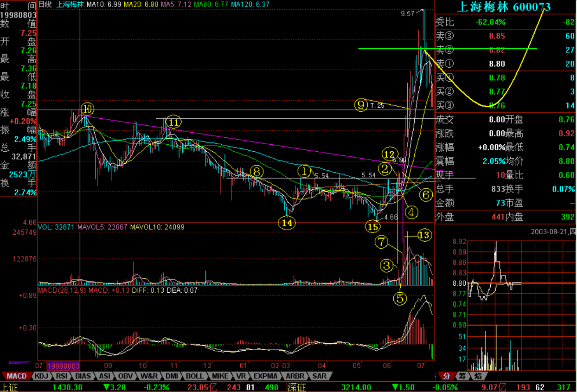Click the highlighted 19980803 date label
577x392 pixels.
[x=63, y=366]
